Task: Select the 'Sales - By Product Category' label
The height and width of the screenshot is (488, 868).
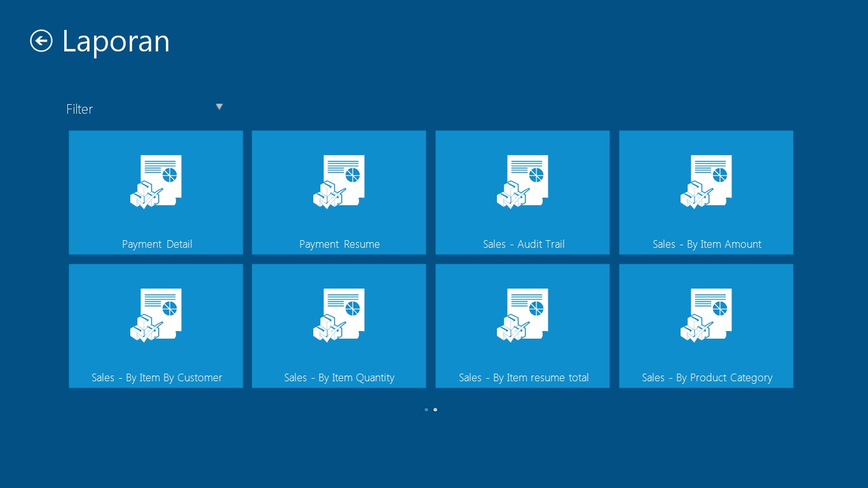Action: coord(707,377)
